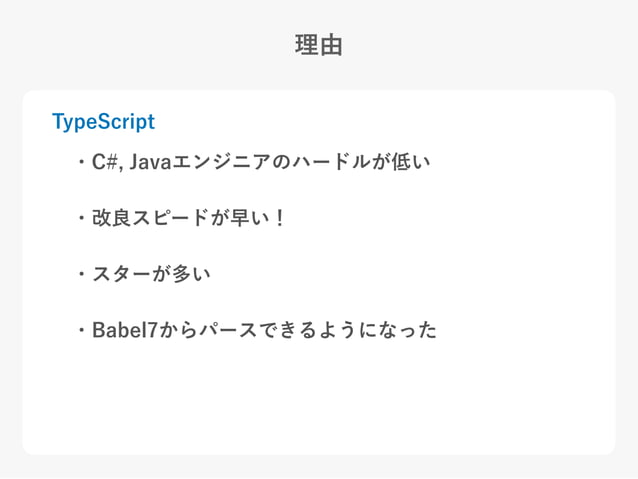The width and height of the screenshot is (638, 479).
Task: Select the word Babel7
Action: click(x=125, y=330)
